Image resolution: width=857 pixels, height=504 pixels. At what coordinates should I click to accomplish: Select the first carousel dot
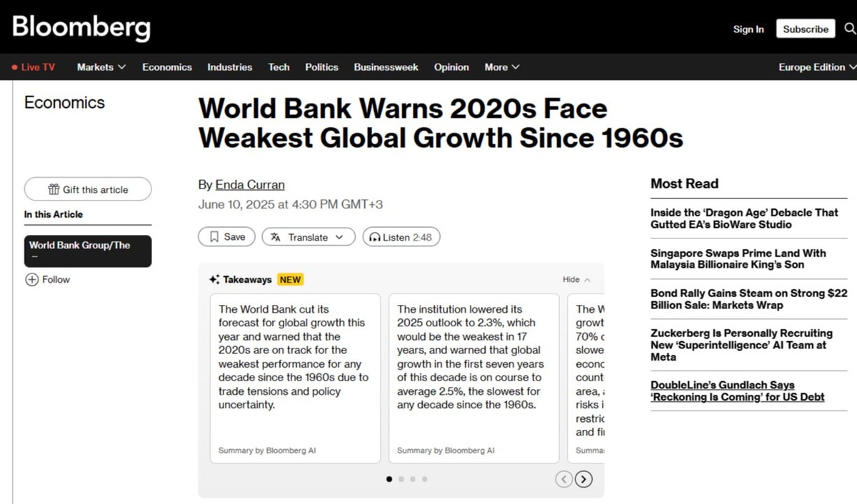click(x=389, y=479)
